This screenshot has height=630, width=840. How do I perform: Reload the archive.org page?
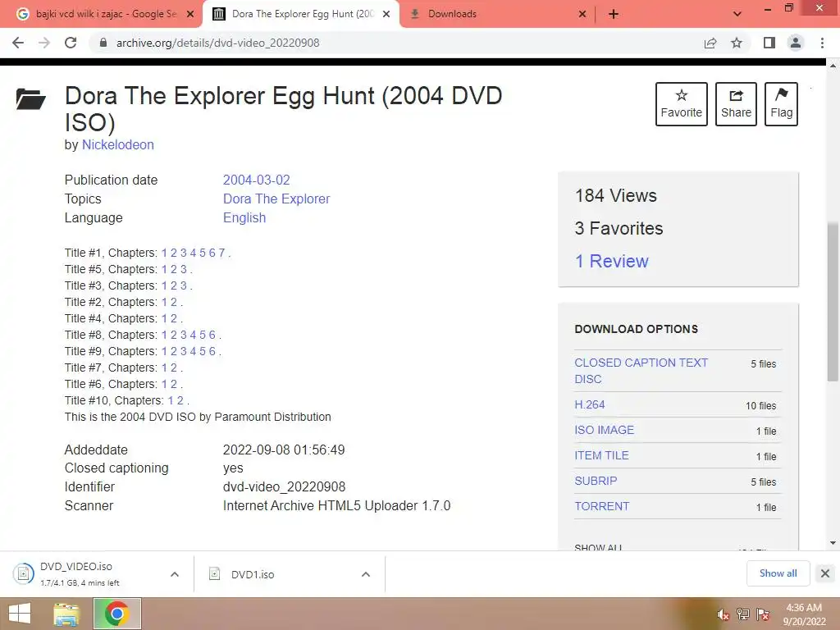coord(71,43)
